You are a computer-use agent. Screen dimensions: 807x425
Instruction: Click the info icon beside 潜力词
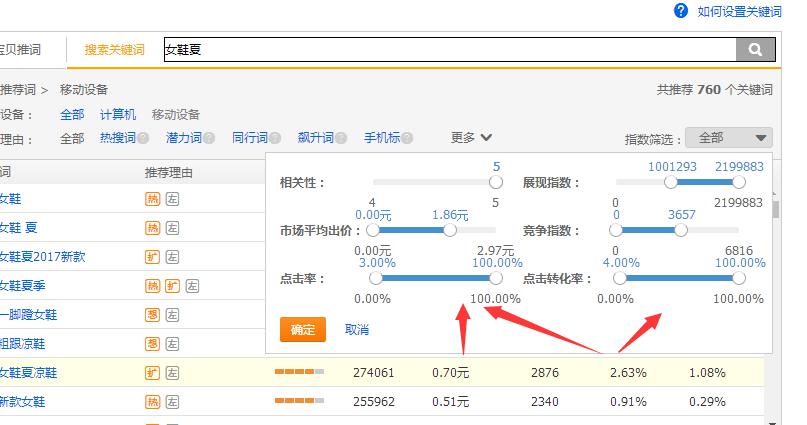pos(208,139)
